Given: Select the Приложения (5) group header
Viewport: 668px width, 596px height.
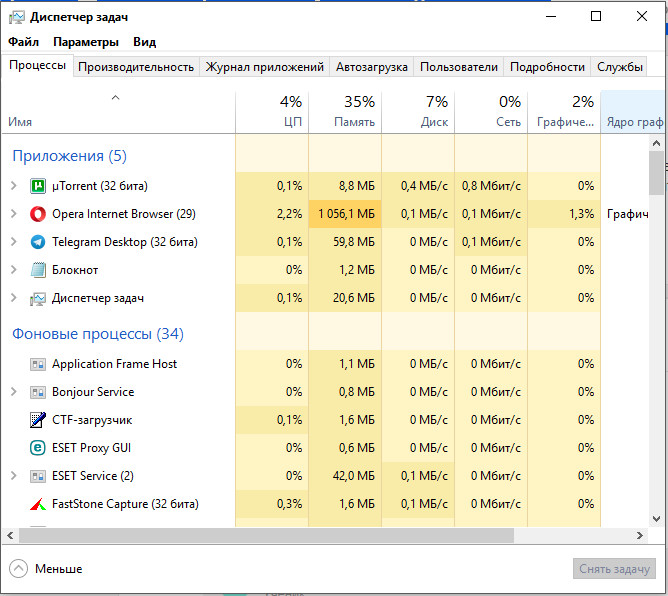Looking at the screenshot, I should pyautogui.click(x=69, y=156).
